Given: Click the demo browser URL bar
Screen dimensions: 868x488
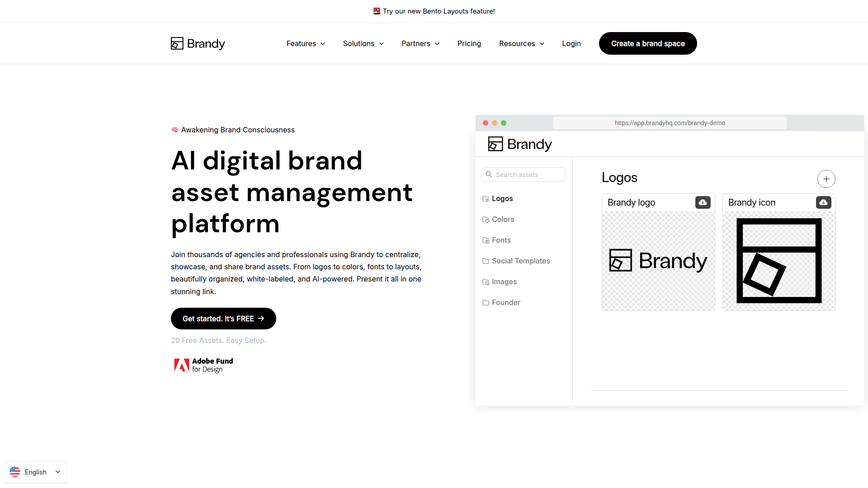Looking at the screenshot, I should coord(670,123).
